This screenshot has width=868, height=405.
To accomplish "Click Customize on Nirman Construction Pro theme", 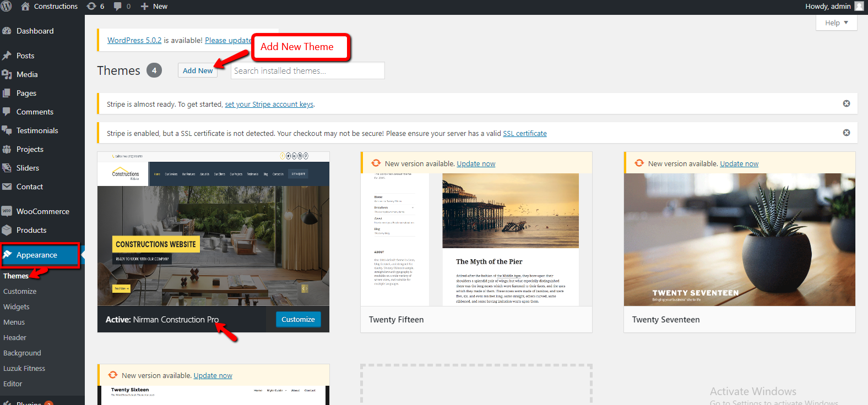I will point(298,319).
